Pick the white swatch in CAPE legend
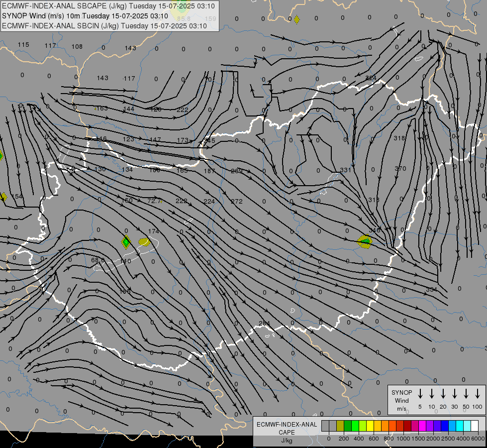This screenshot has height=448, width=487. point(474,426)
